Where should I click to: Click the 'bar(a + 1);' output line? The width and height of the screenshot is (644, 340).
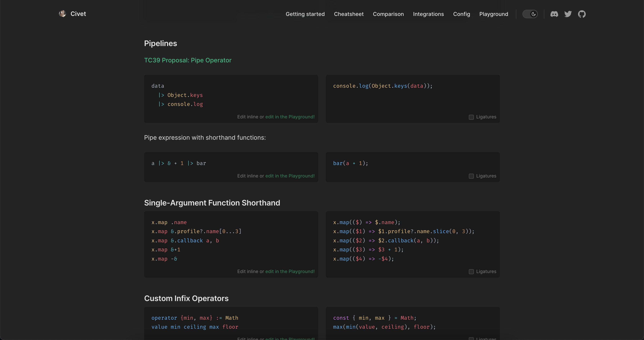351,163
